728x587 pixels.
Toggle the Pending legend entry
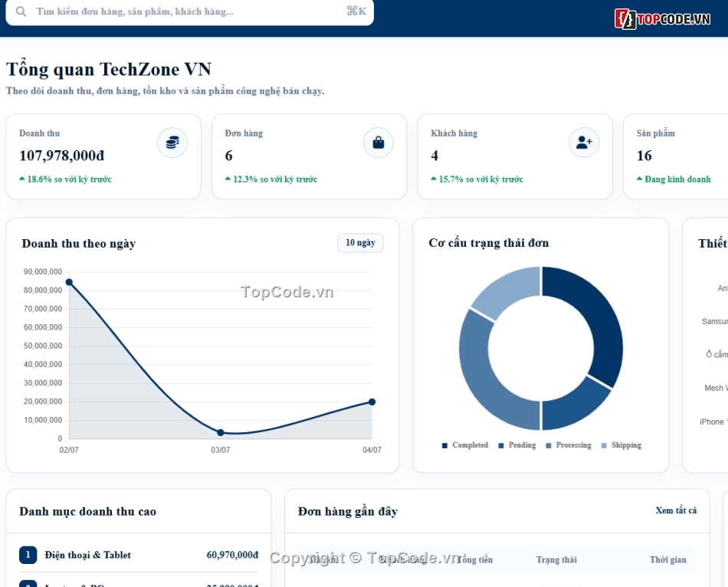(x=516, y=445)
